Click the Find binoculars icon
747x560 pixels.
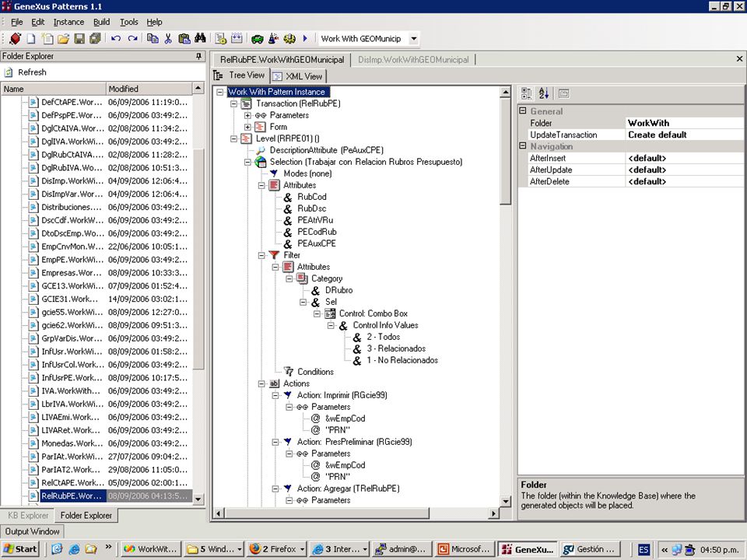click(200, 39)
